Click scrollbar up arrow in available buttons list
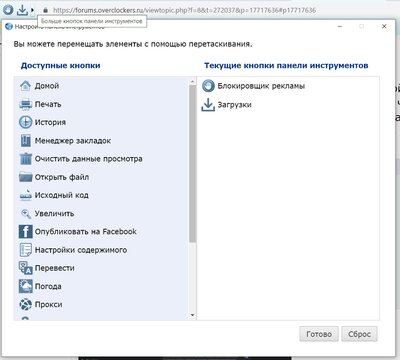This screenshot has height=360, width=400. click(x=192, y=81)
